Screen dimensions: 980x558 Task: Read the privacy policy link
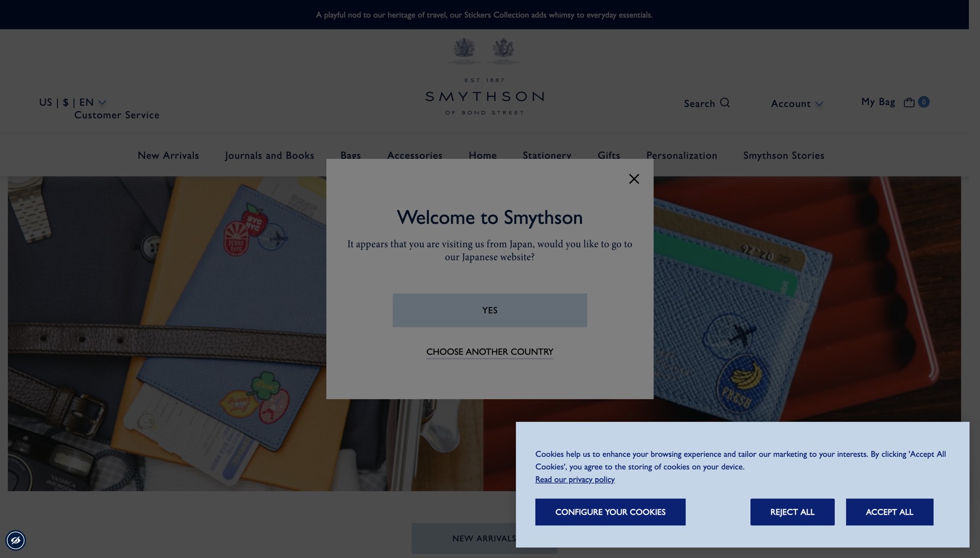tap(575, 479)
